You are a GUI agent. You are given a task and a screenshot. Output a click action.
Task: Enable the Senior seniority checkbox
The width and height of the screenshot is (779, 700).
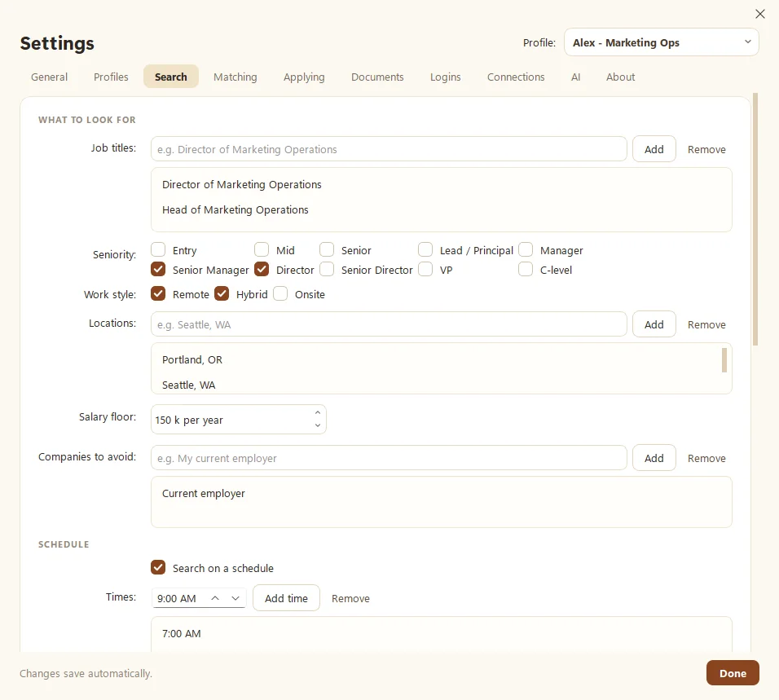[x=327, y=249]
